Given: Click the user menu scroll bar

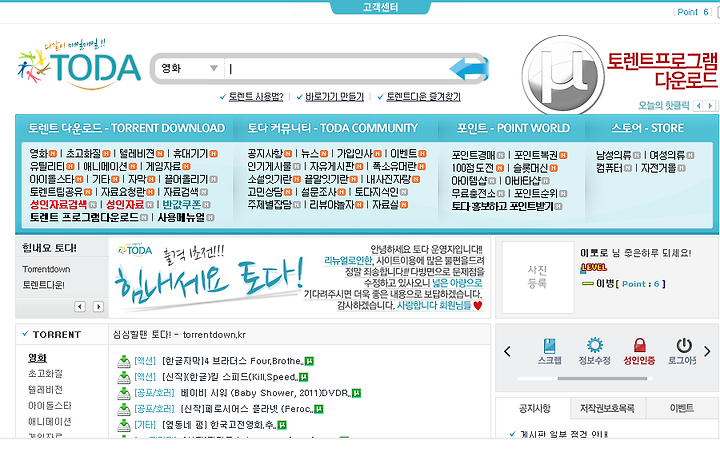Looking at the screenshot, I should (602, 379).
